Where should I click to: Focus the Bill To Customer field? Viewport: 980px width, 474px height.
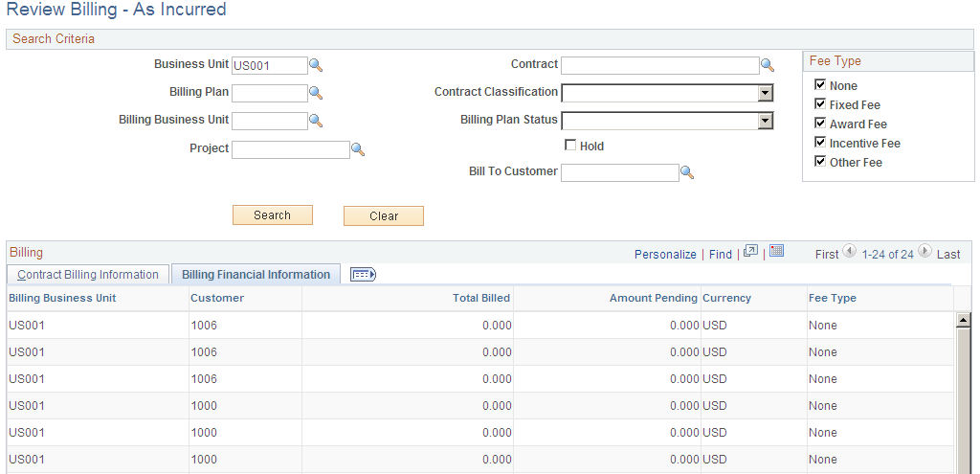click(x=619, y=172)
